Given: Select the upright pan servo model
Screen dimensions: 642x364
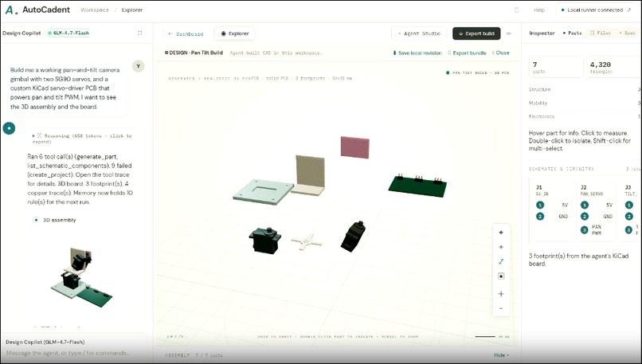Looking at the screenshot, I should (264, 241).
